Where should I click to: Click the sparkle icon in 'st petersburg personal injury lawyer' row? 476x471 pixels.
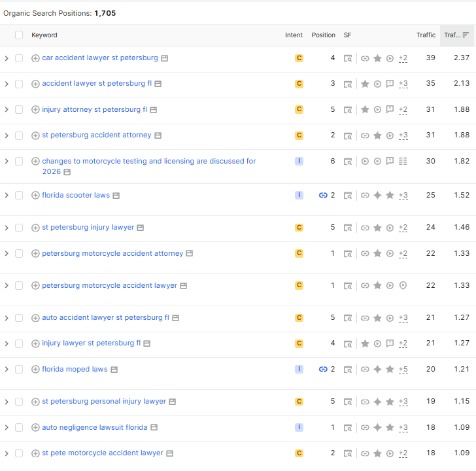click(x=377, y=402)
